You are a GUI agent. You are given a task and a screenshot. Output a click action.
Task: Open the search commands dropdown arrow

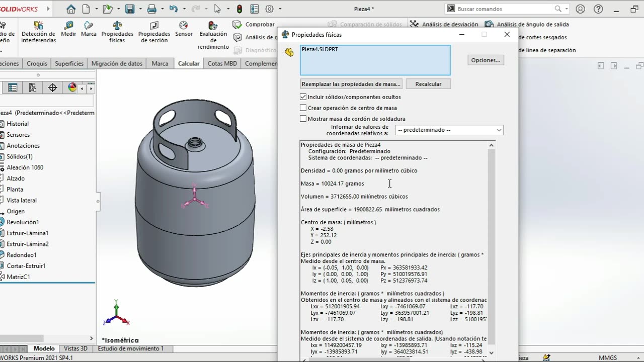pos(567,9)
